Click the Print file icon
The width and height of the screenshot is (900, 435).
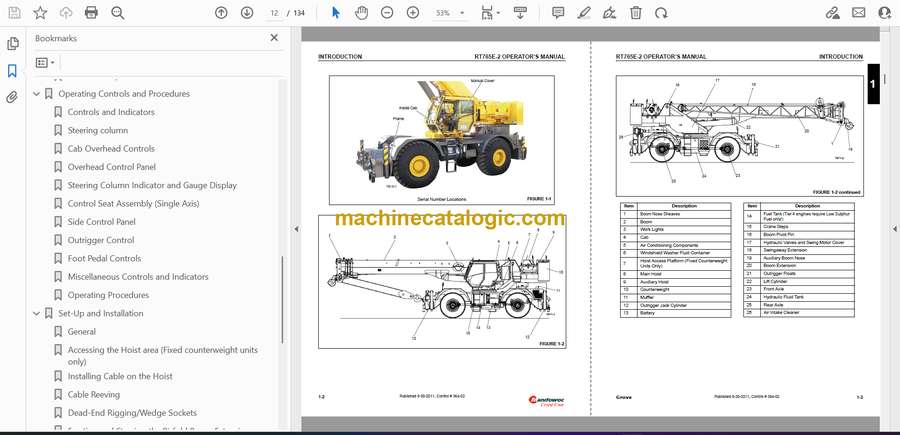point(91,13)
